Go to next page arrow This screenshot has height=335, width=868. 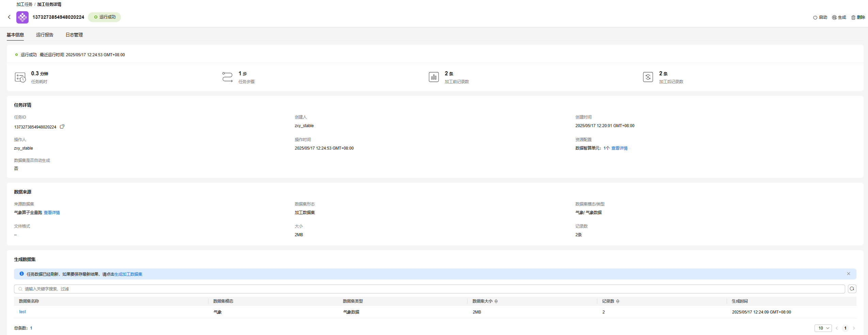[x=854, y=328]
